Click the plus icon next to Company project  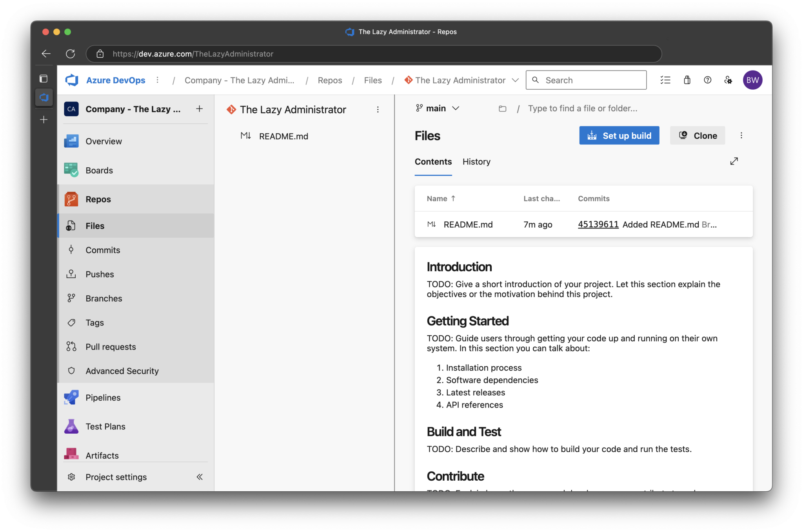[x=199, y=109]
